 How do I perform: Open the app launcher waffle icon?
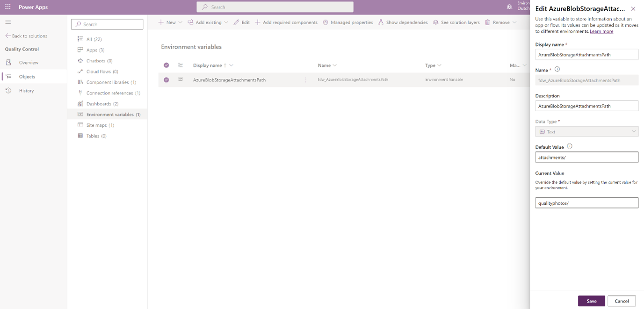click(8, 7)
